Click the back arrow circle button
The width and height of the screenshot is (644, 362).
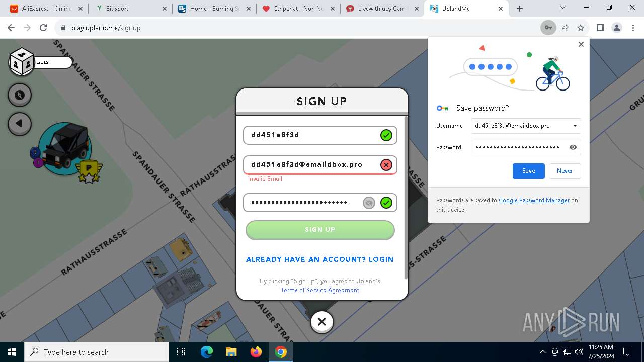click(x=20, y=124)
